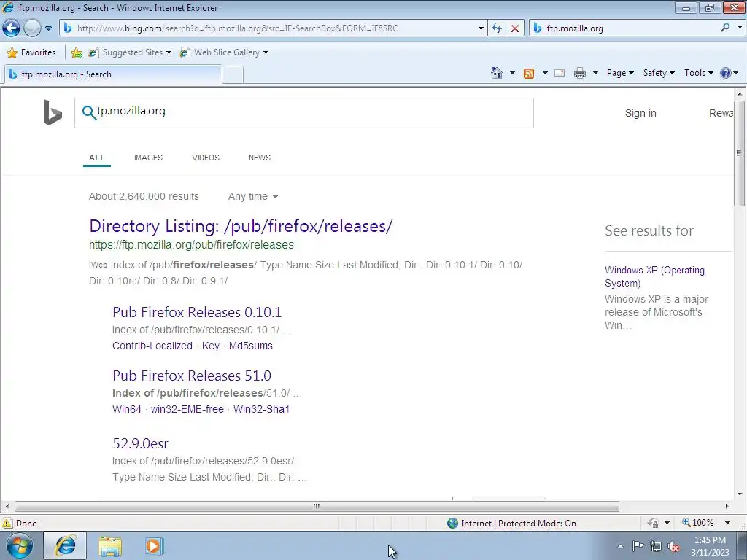The image size is (747, 560).
Task: Go back using the Back arrow button
Action: click(11, 28)
